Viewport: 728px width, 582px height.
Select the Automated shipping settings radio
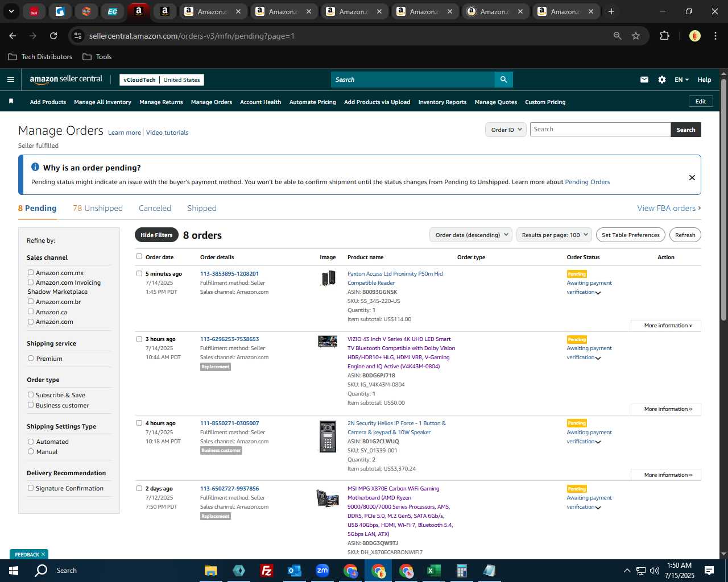[x=31, y=441]
